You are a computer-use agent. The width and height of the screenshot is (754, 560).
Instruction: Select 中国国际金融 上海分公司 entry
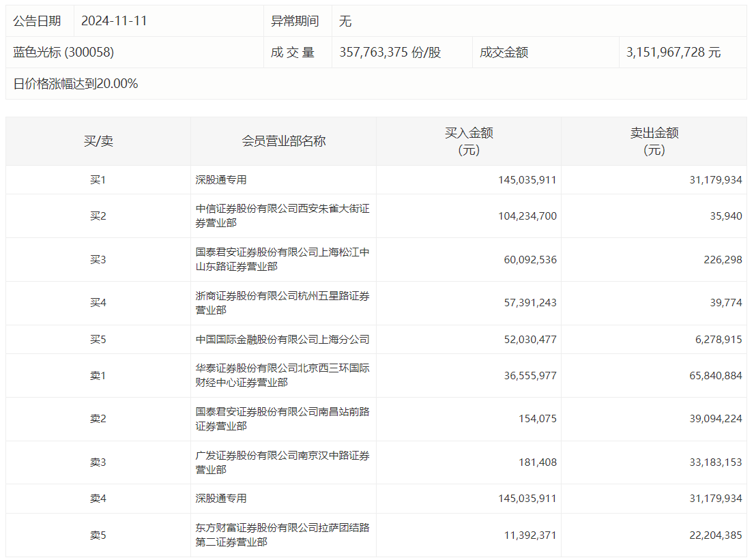click(282, 339)
